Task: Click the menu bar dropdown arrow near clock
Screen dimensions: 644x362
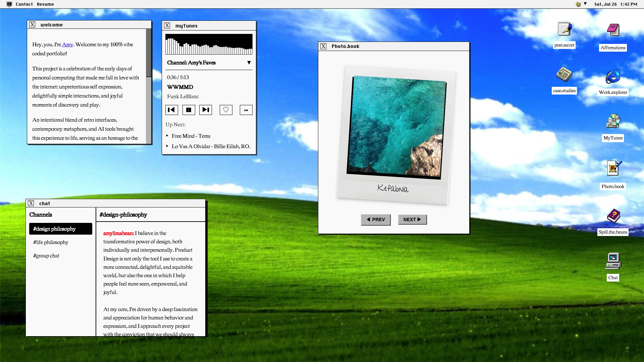Action: pyautogui.click(x=585, y=4)
